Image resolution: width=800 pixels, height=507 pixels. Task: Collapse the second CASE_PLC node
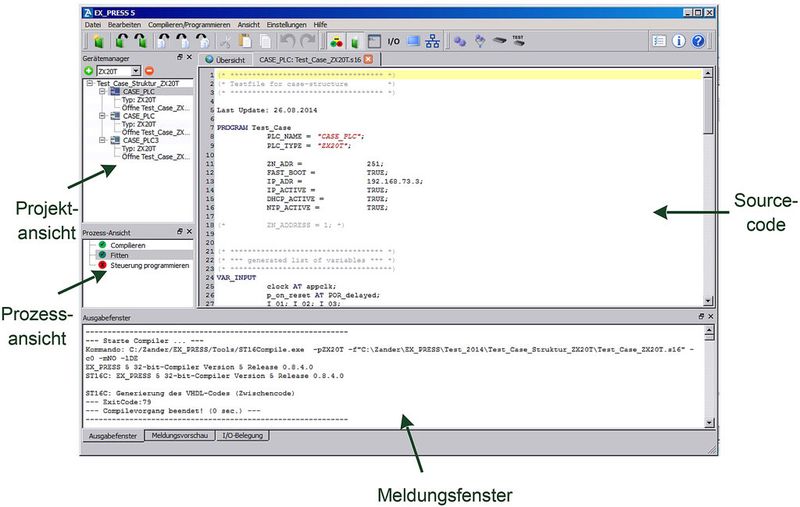[x=103, y=116]
